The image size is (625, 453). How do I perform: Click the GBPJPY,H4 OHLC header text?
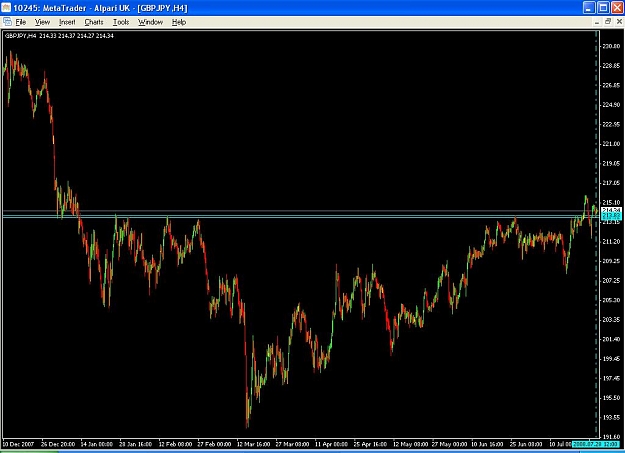coord(59,36)
